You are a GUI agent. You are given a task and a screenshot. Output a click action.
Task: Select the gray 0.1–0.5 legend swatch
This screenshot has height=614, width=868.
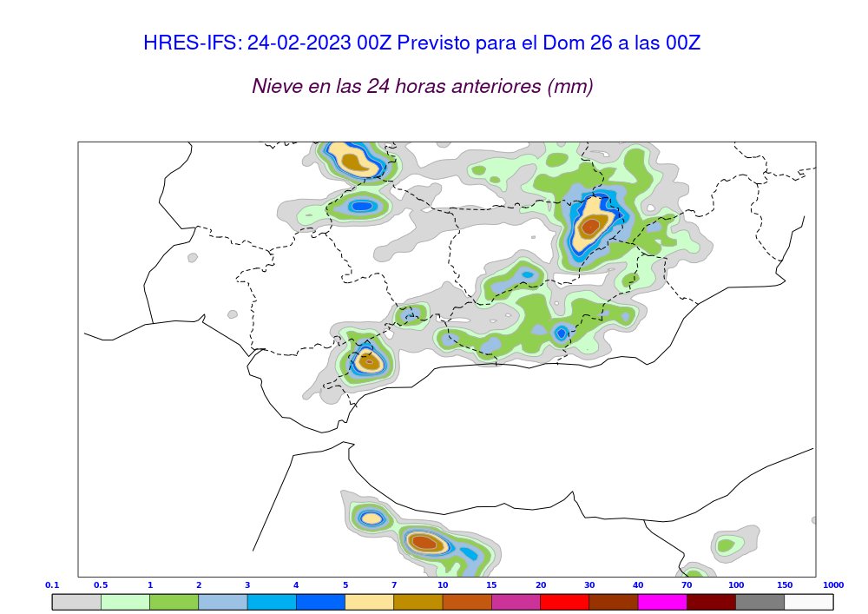coord(76,602)
